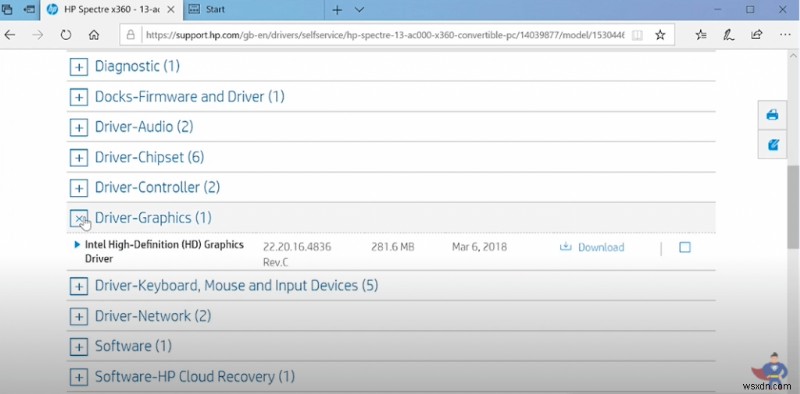The height and width of the screenshot is (394, 800).
Task: Add this page to favorites
Action: click(x=660, y=35)
